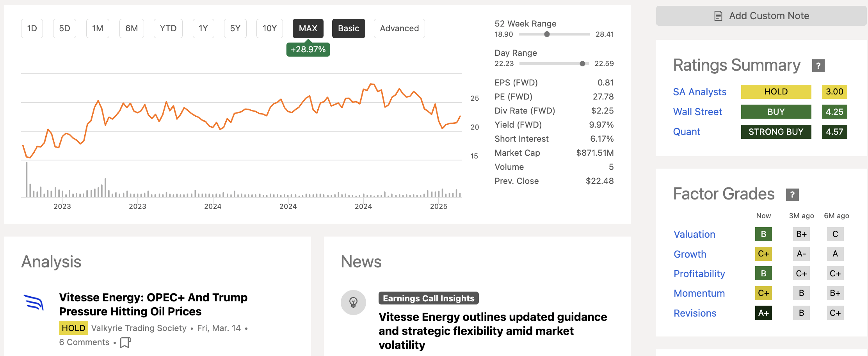Screen dimensions: 868x356
Task: Click the bookmark icon under the analysis article
Action: pos(125,343)
